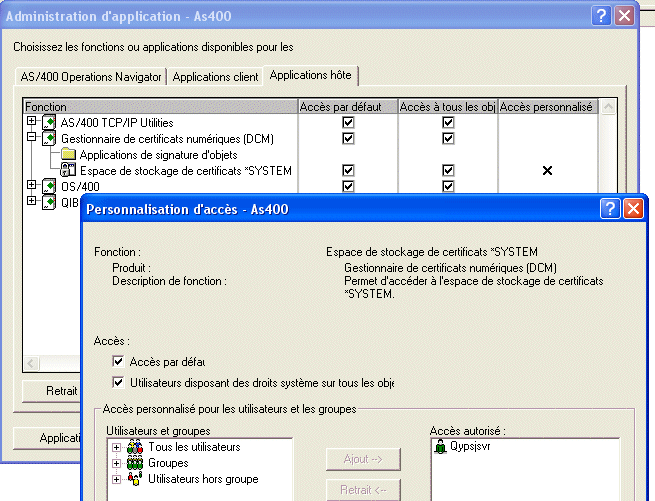
Task: Click the Applications de signature d'objets folder icon
Action: 68,154
